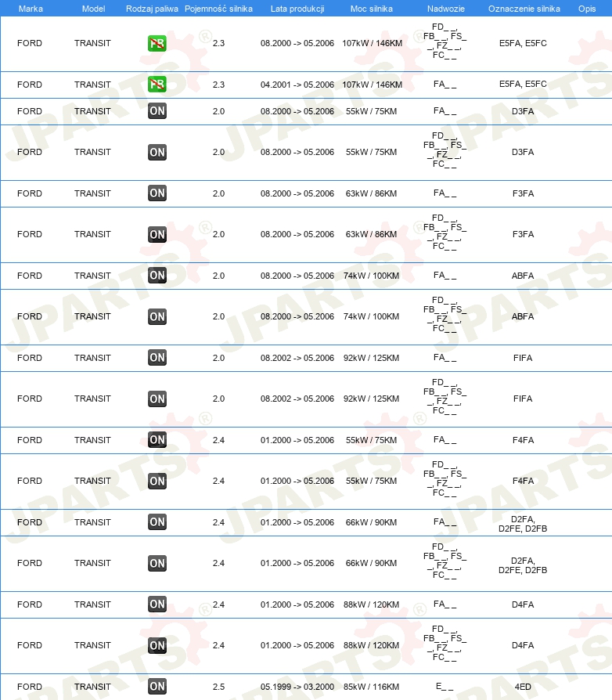Select the 2.5 engine capacity cell
The width and height of the screenshot is (612, 700).
tap(218, 687)
